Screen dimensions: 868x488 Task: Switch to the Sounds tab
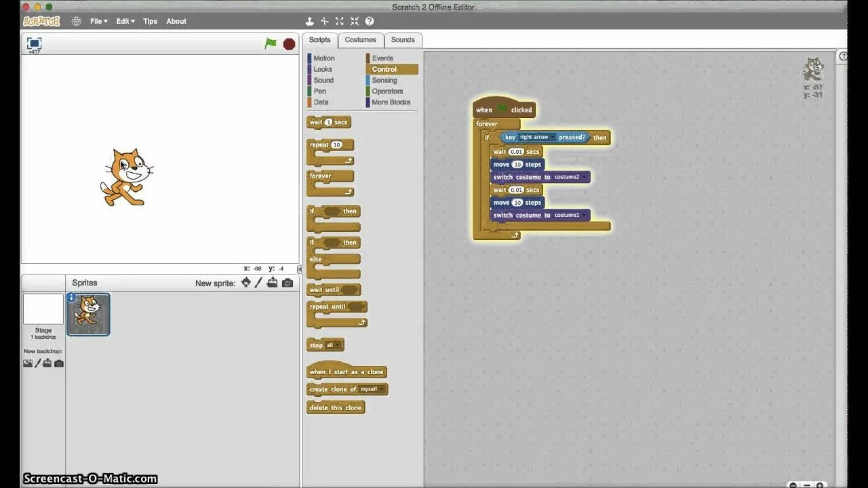pos(403,40)
